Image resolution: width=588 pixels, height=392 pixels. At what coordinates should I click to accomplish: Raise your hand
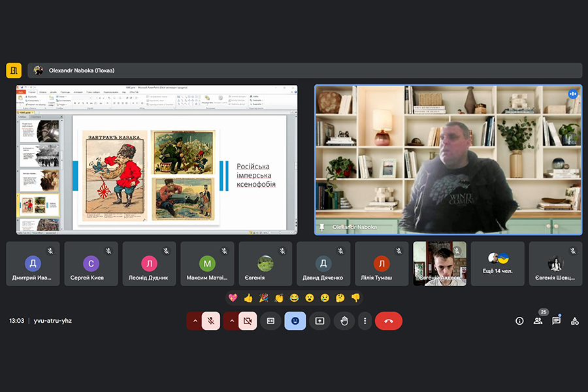click(x=344, y=321)
